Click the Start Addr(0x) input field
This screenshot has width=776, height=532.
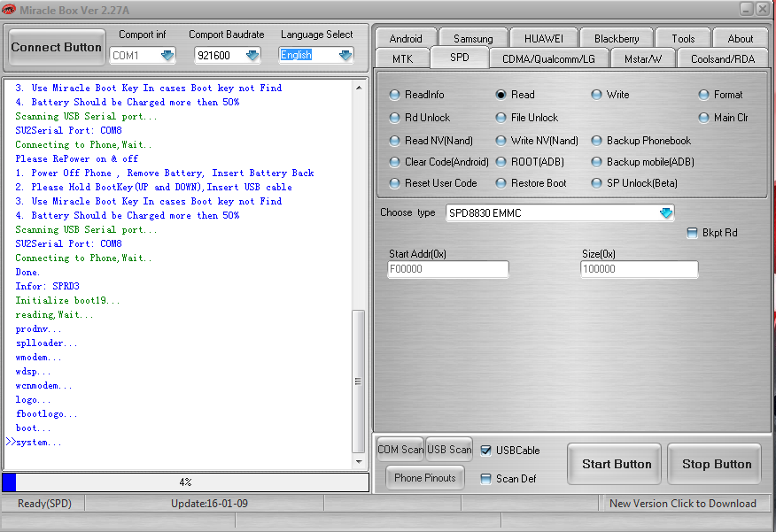pyautogui.click(x=448, y=269)
